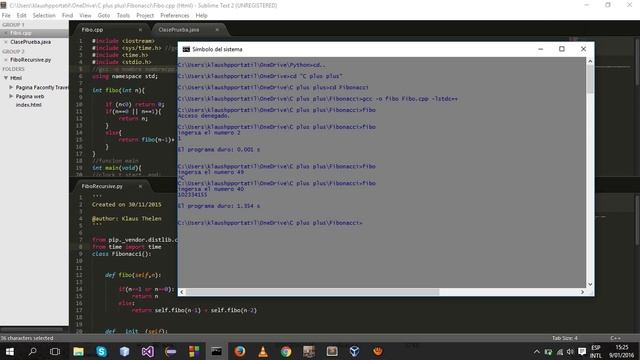Click the Command Prompt horizontal scrollbar thumb
Image resolution: width=640 pixels, height=360 pixels.
312,292
